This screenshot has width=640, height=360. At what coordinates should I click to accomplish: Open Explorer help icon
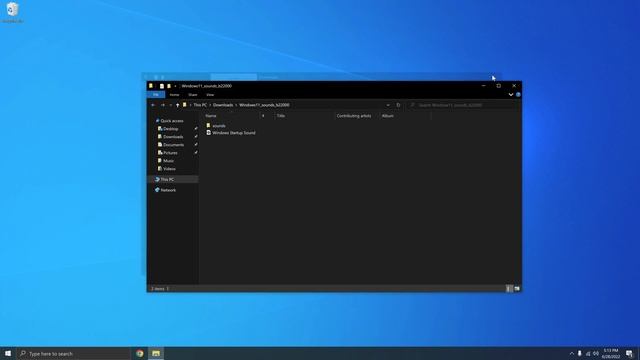pos(518,95)
